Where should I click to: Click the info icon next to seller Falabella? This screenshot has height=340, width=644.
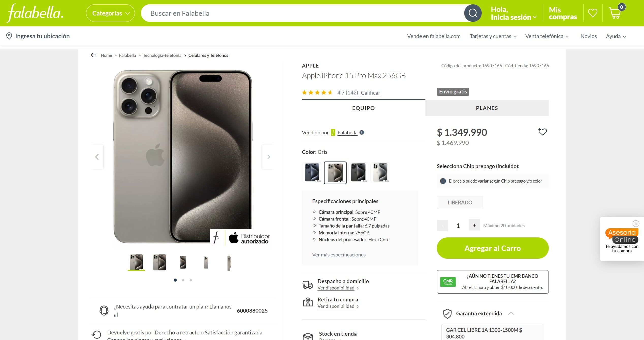tap(362, 133)
